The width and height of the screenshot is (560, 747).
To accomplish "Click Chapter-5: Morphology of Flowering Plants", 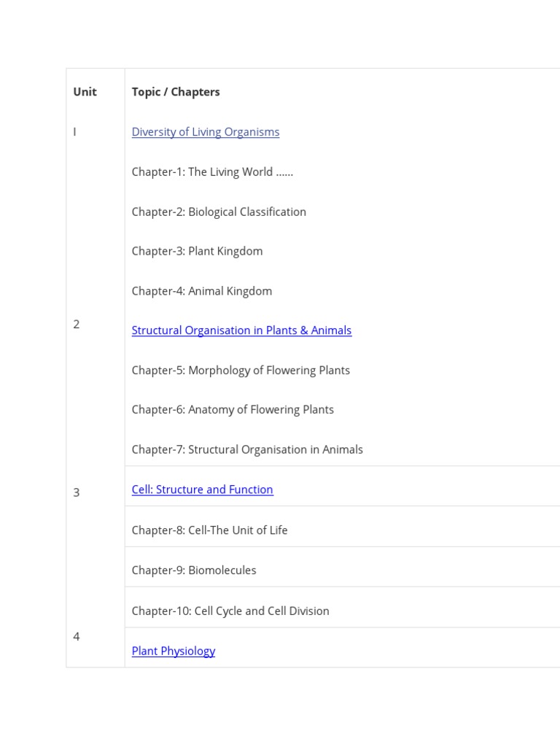I will [x=241, y=370].
